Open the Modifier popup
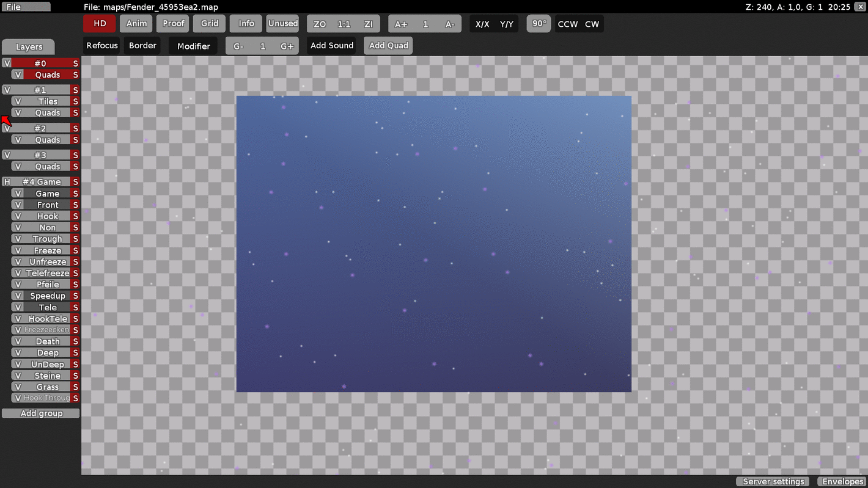This screenshot has width=868, height=488. tap(193, 46)
